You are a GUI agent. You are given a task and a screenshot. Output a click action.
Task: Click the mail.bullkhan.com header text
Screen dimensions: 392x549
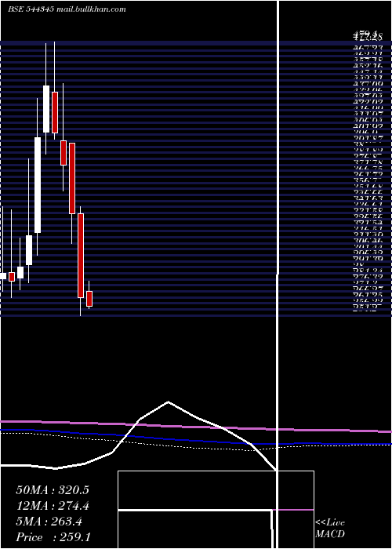coord(91,9)
